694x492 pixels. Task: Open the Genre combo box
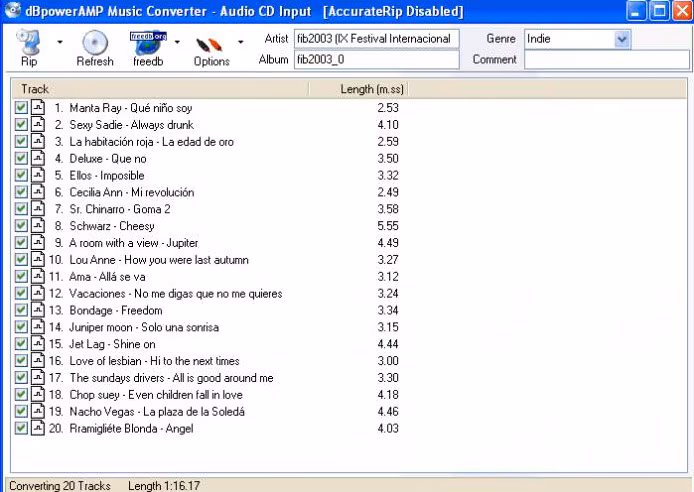(x=578, y=39)
